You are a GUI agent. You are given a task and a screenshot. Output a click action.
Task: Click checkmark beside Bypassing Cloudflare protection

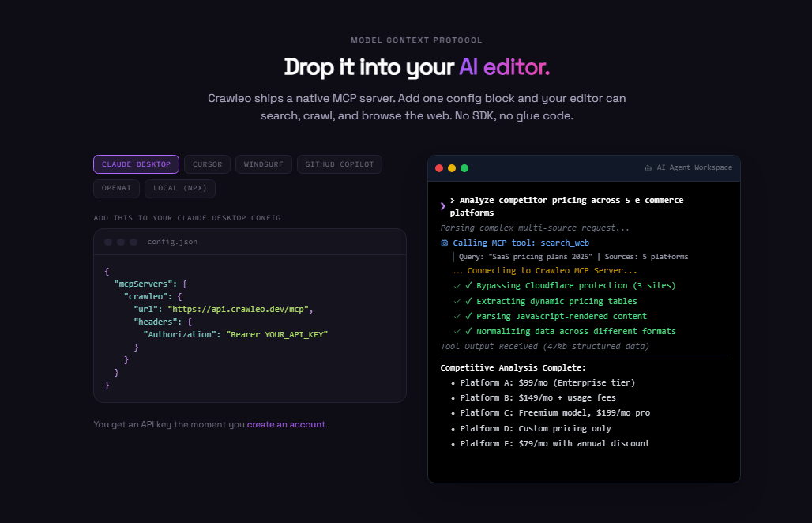[x=457, y=286]
